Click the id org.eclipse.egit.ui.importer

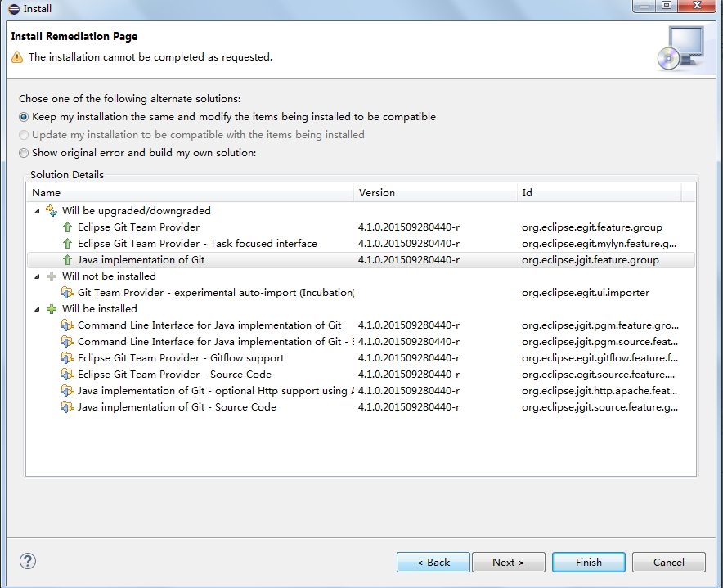coord(586,293)
